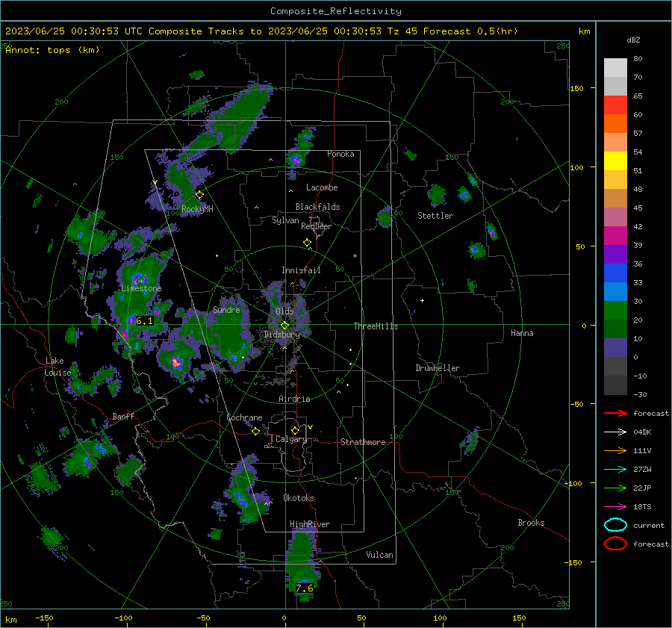The height and width of the screenshot is (628, 672).
Task: Click the Limestone label
Action: (141, 288)
